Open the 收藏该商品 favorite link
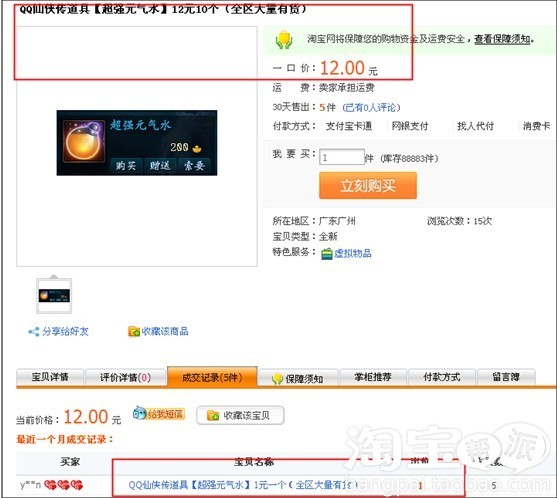 click(x=165, y=331)
